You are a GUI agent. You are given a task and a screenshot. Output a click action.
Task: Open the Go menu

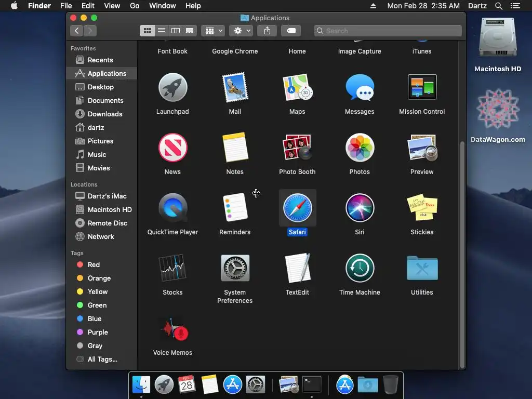(x=135, y=6)
